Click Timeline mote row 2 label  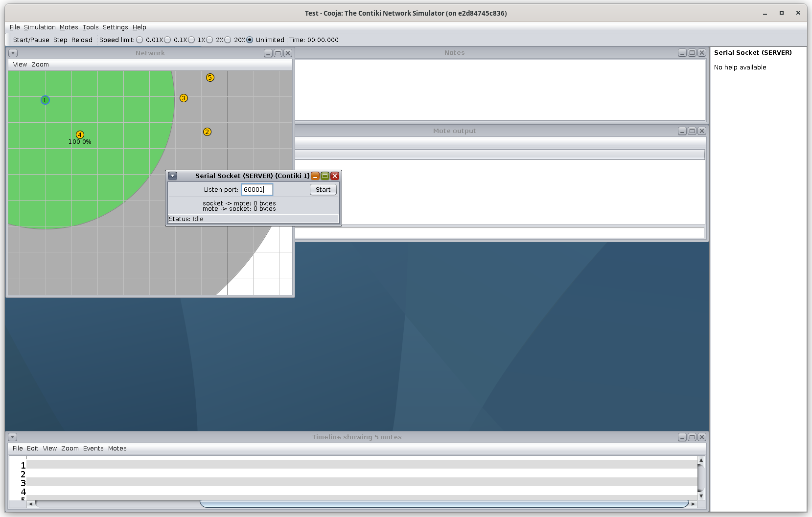click(23, 474)
